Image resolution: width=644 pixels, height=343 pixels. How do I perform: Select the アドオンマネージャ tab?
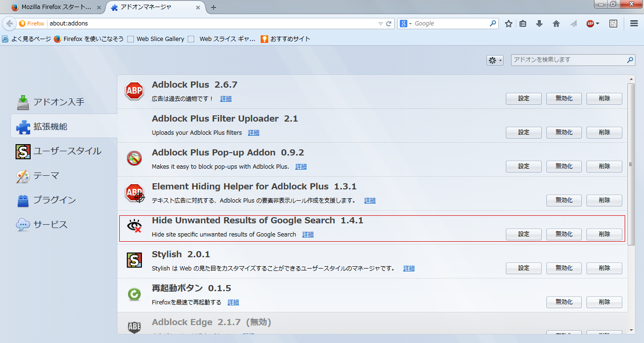[x=155, y=7]
